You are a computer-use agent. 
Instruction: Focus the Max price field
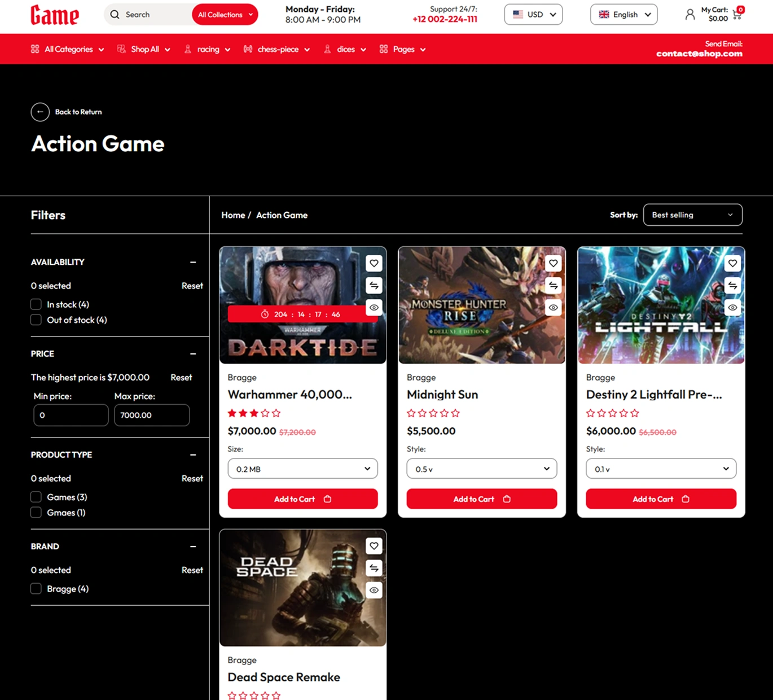(x=152, y=415)
